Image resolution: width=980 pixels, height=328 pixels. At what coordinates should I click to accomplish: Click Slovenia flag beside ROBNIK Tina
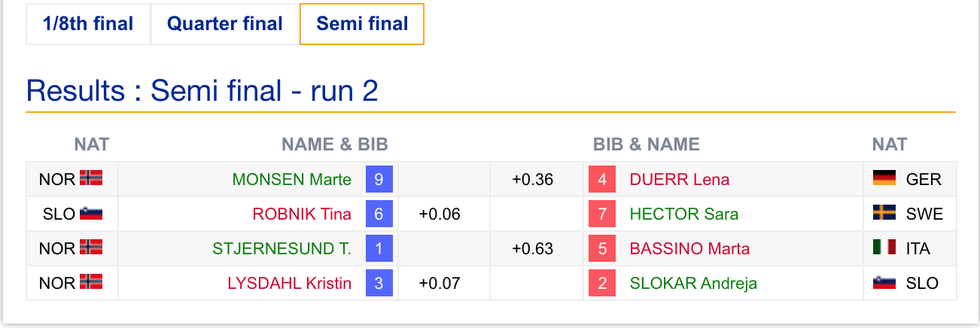(x=91, y=214)
